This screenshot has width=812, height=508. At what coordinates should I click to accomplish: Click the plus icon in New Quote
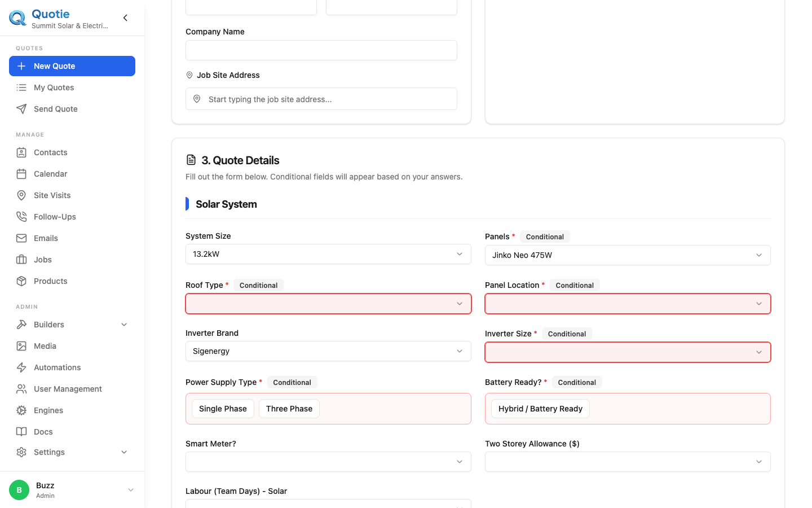[x=21, y=66]
